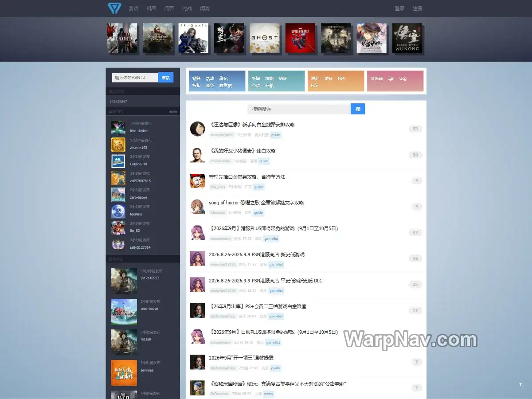532x399 pixels.
Task: Open the Expedition 33 game cover
Action: point(336,38)
